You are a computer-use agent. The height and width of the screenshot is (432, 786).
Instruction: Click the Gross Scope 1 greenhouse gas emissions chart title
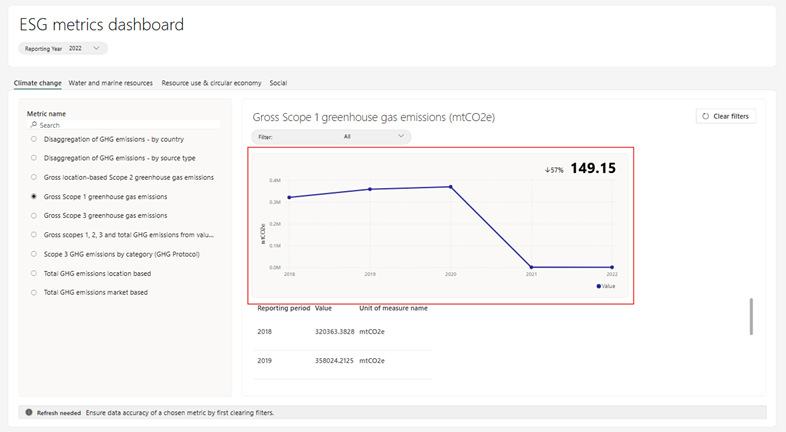[x=373, y=117]
